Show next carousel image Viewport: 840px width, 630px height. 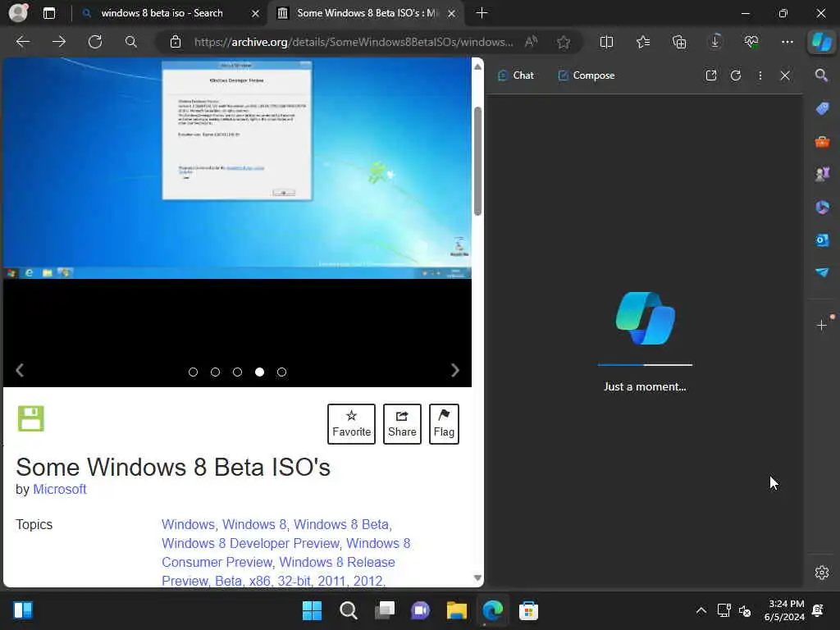click(454, 370)
